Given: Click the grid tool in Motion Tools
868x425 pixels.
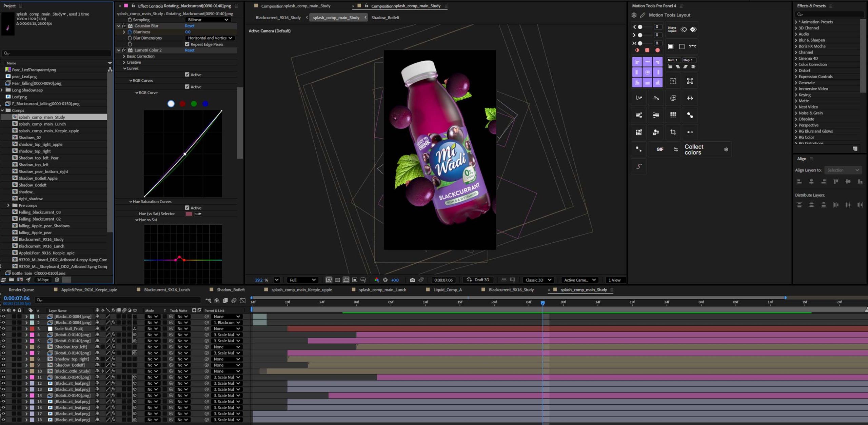Looking at the screenshot, I should [x=673, y=115].
